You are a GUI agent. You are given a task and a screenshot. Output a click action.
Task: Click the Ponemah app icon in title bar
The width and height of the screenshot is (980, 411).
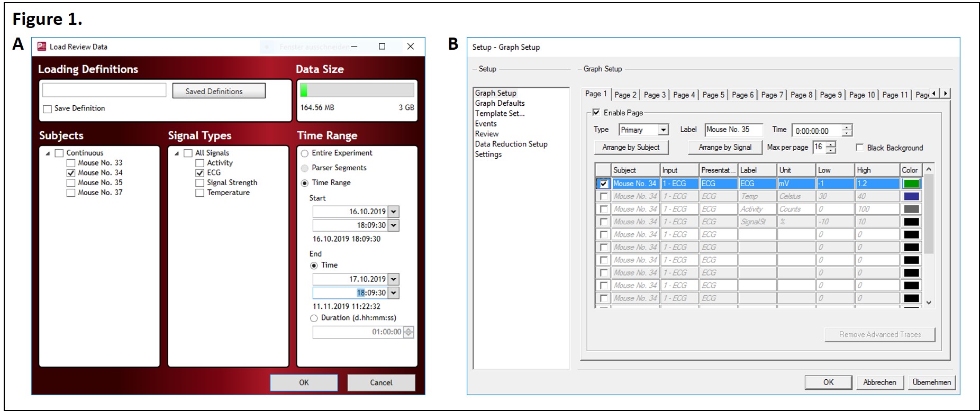tap(42, 47)
